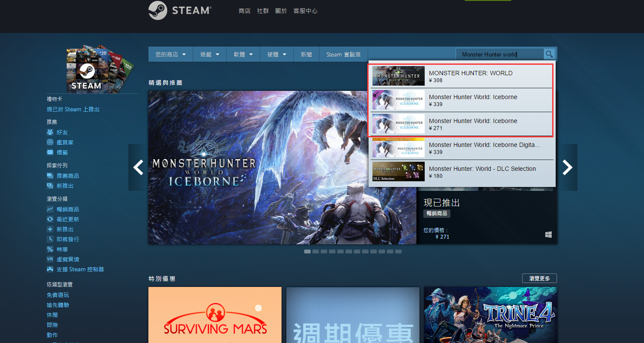Go to next featured carousel item

click(567, 167)
